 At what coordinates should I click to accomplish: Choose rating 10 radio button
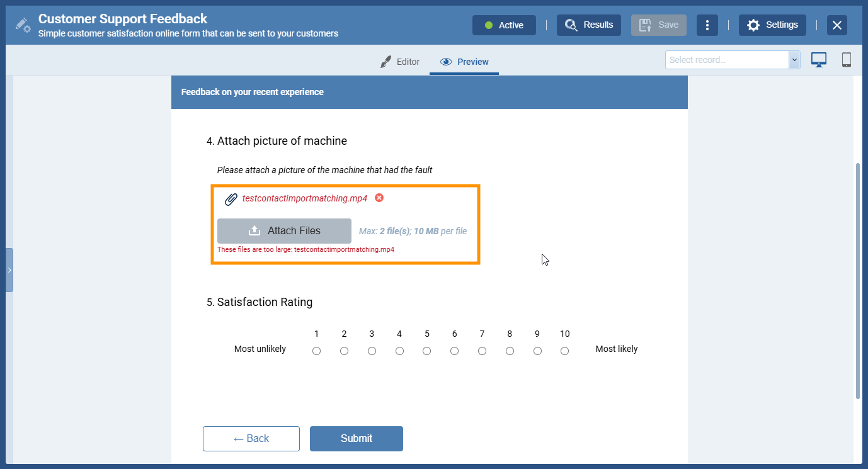pos(565,351)
